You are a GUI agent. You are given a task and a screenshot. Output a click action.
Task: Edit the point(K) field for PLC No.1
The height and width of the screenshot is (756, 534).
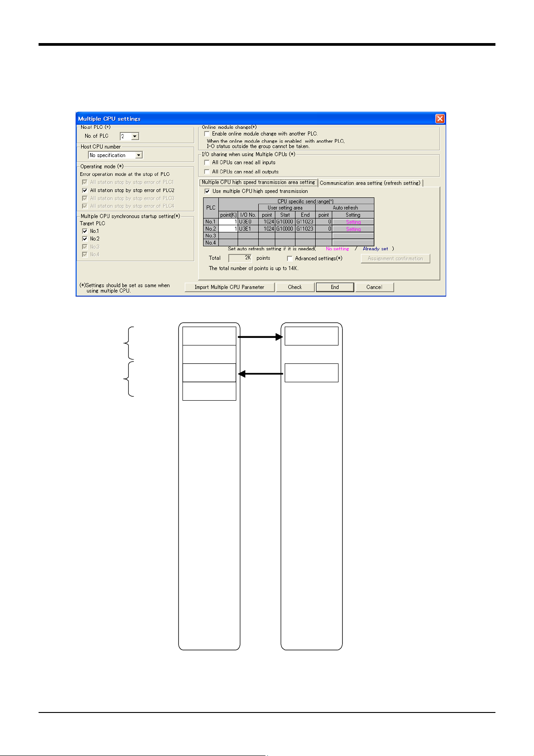click(228, 222)
